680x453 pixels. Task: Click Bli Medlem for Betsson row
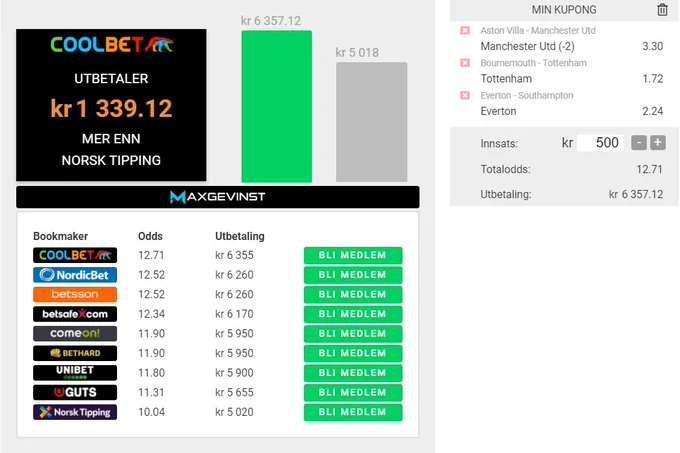pos(353,294)
